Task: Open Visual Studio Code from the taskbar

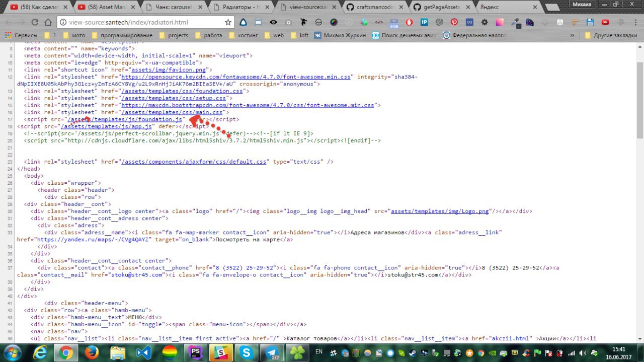Action: tap(143, 352)
